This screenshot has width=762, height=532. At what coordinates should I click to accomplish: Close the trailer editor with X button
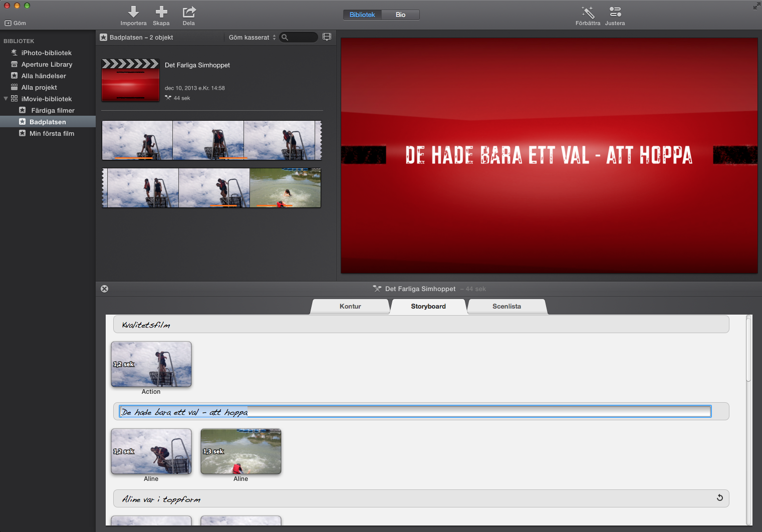tap(104, 289)
